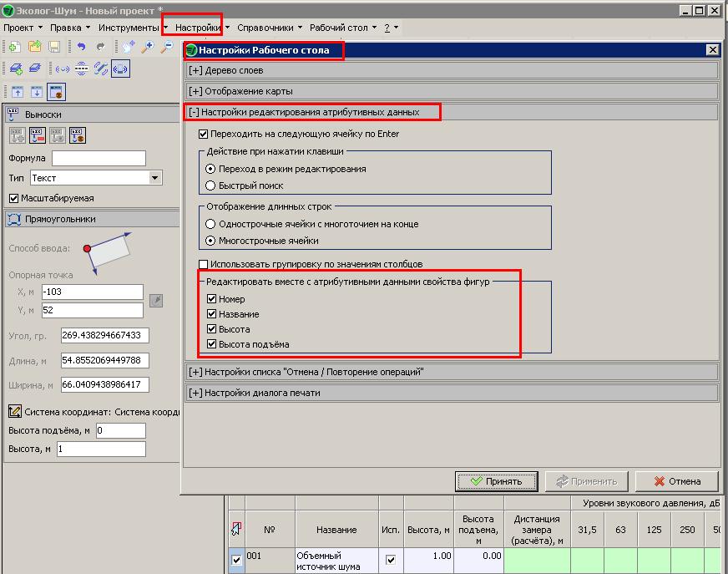
Task: Click the new project icon
Action: 13,48
